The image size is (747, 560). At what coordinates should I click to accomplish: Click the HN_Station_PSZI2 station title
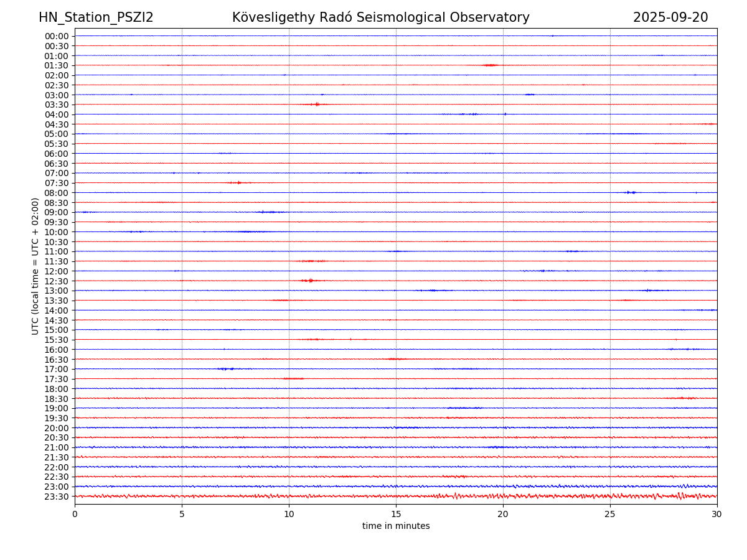coord(96,17)
